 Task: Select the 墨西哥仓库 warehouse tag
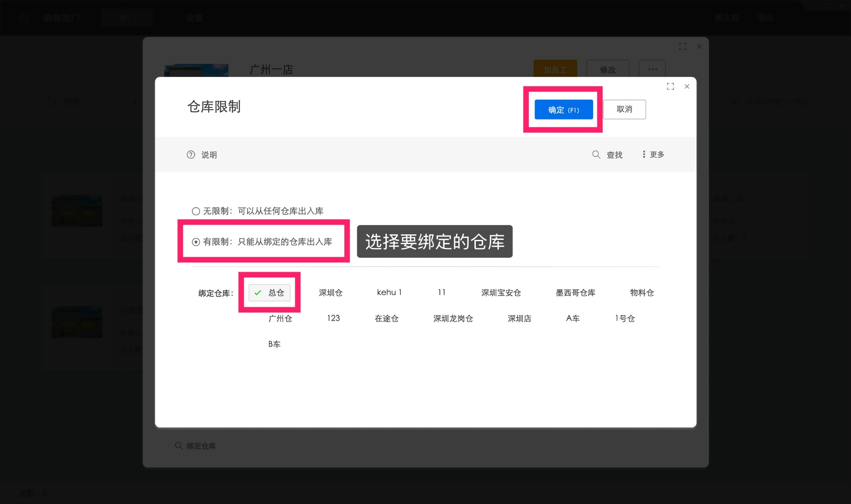point(575,293)
